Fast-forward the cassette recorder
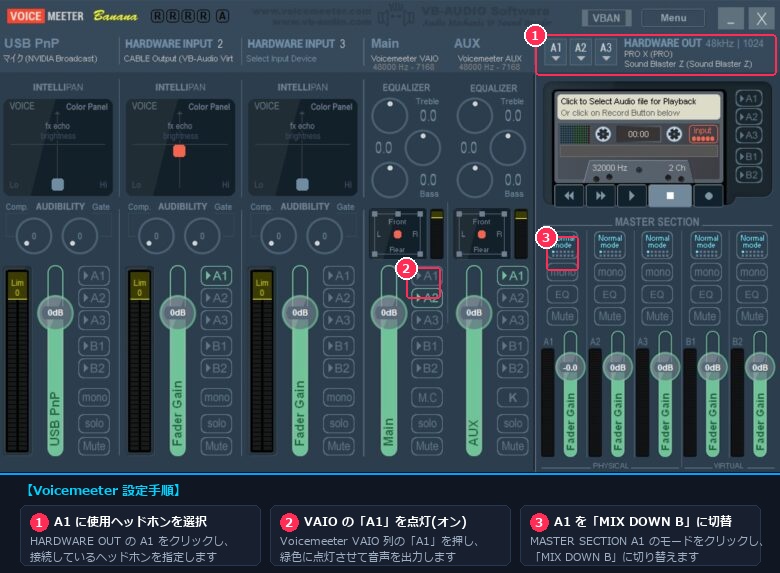This screenshot has height=573, width=780. click(x=600, y=196)
